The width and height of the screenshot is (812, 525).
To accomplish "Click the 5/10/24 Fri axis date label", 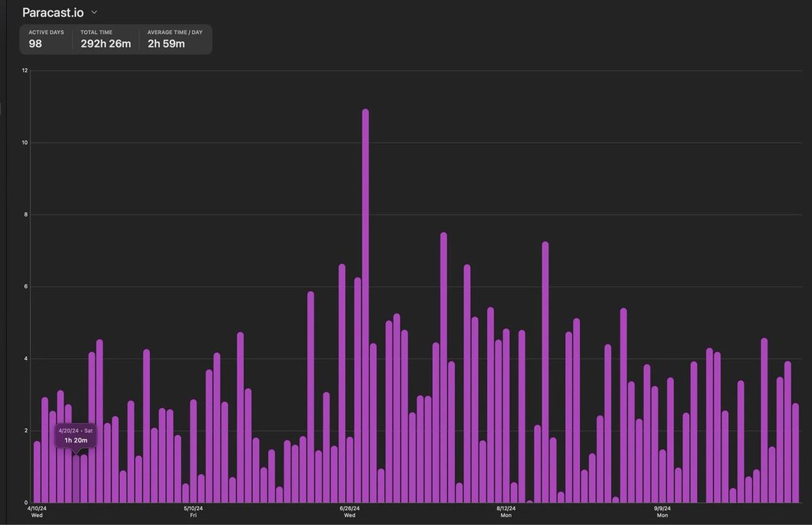I will click(193, 511).
